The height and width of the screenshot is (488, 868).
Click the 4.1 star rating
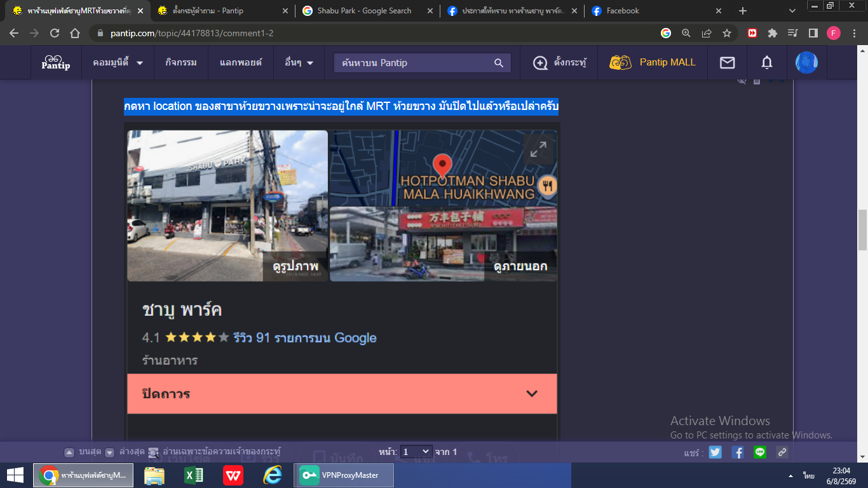[186, 338]
